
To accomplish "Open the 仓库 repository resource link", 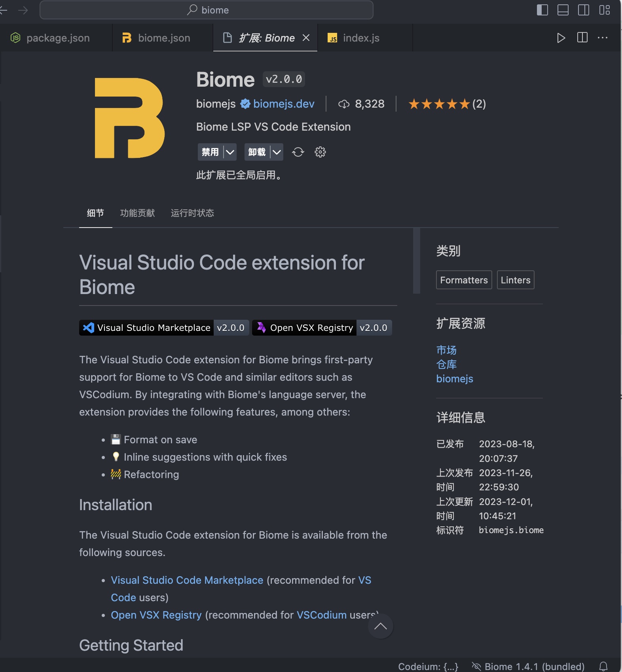I will (446, 364).
